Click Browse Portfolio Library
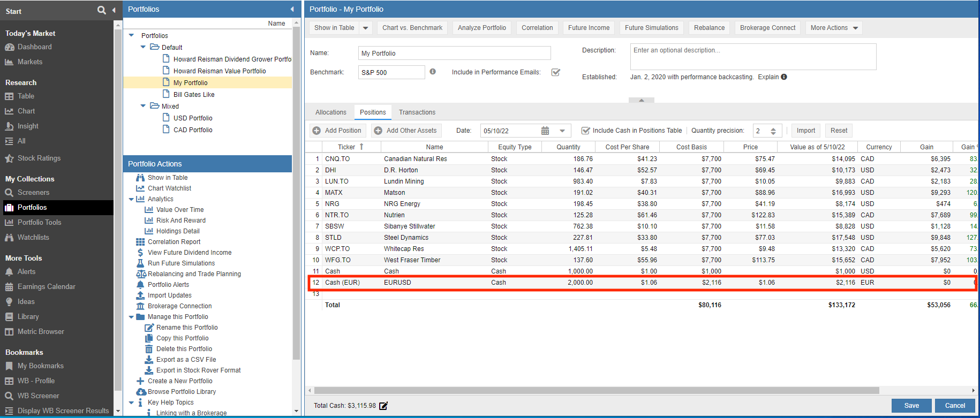 [x=182, y=392]
